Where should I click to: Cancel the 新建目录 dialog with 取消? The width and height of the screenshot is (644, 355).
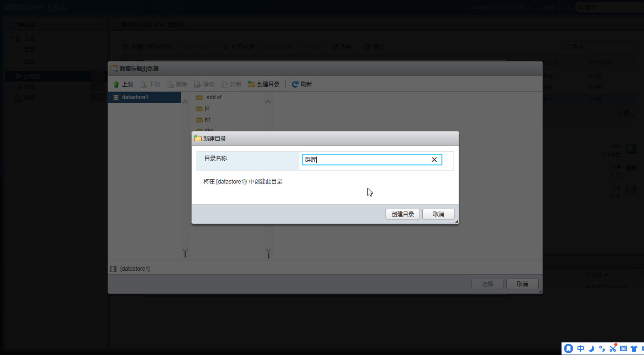point(438,214)
